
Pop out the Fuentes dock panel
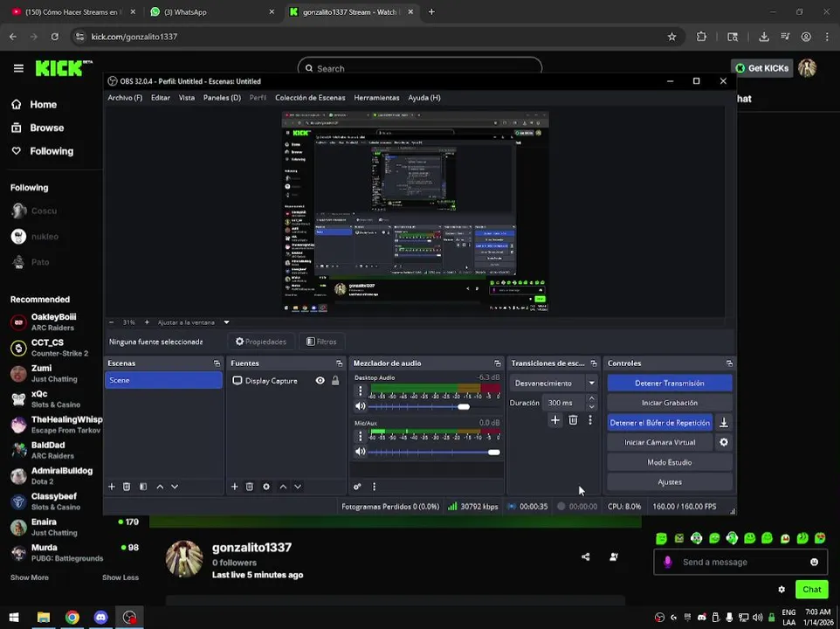(339, 363)
